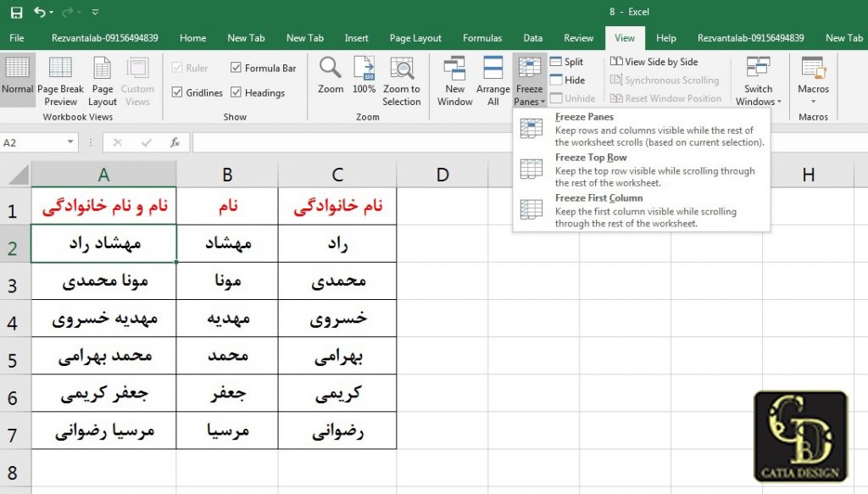The width and height of the screenshot is (868, 494).
Task: Open the Home tab
Action: pos(192,38)
